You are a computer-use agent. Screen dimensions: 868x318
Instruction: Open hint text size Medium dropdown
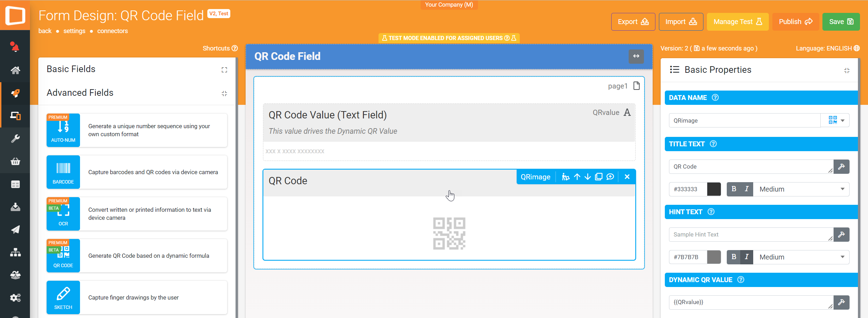(801, 257)
